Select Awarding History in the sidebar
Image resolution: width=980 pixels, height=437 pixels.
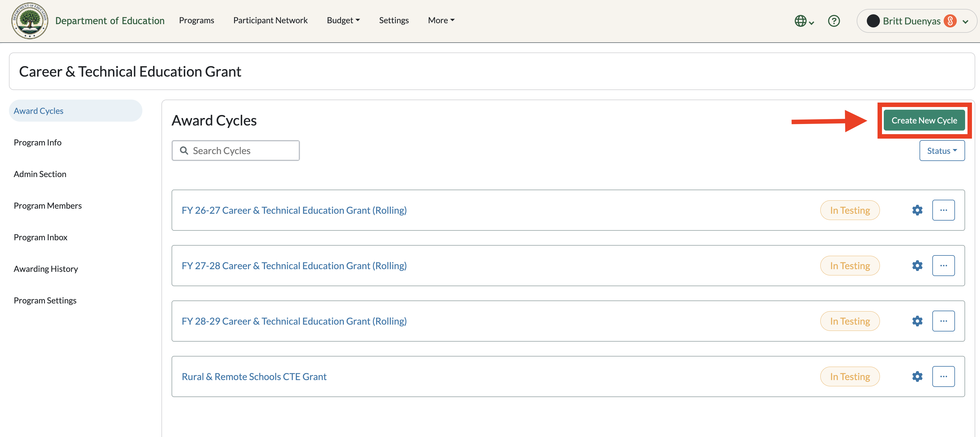[46, 269]
